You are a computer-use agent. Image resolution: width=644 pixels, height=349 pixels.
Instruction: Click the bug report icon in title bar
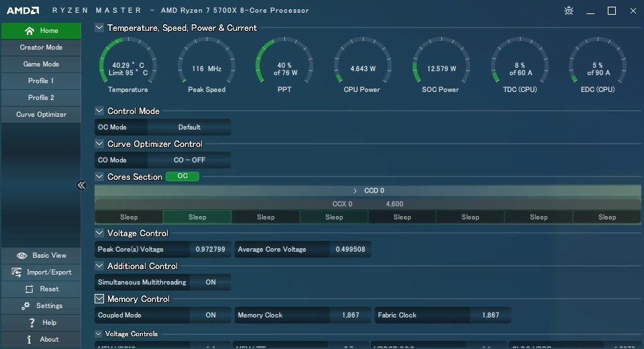tap(569, 11)
